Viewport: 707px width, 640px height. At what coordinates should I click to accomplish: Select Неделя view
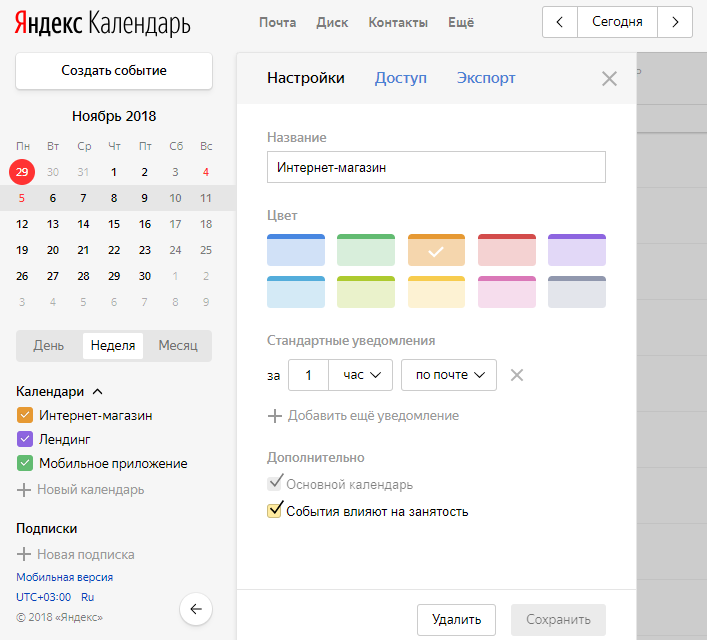click(x=113, y=346)
